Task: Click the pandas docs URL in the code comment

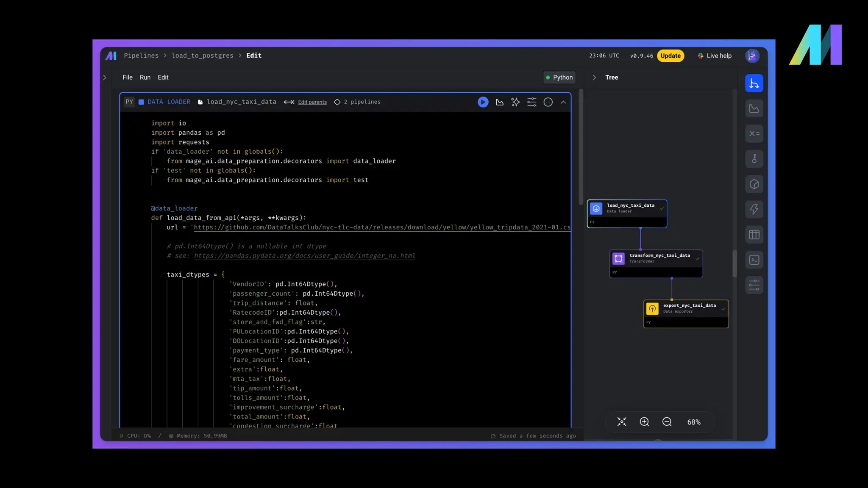Action: pos(304,256)
